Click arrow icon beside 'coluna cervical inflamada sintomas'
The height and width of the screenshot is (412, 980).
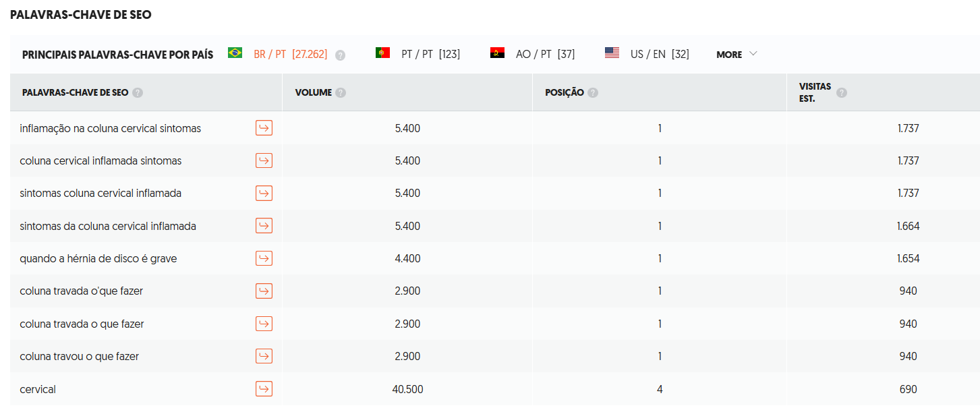pyautogui.click(x=264, y=160)
